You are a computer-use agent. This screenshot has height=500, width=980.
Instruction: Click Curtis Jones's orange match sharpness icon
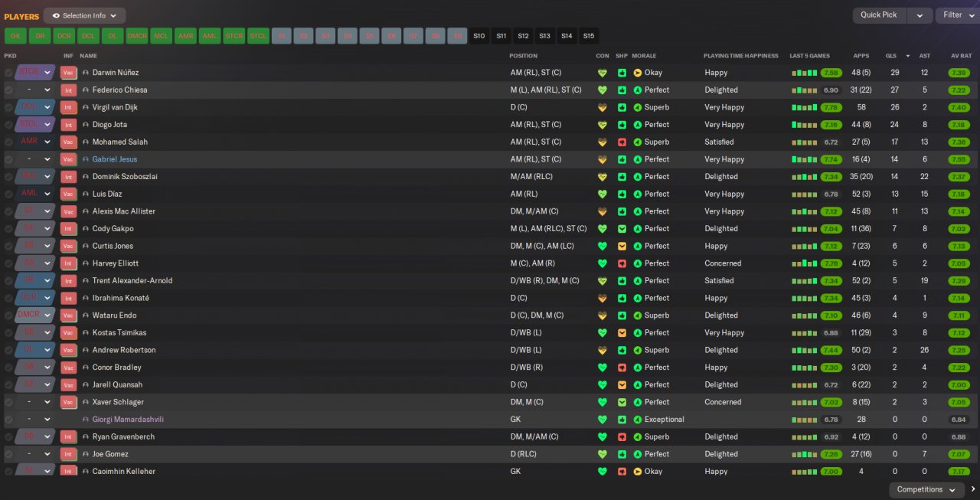click(622, 246)
